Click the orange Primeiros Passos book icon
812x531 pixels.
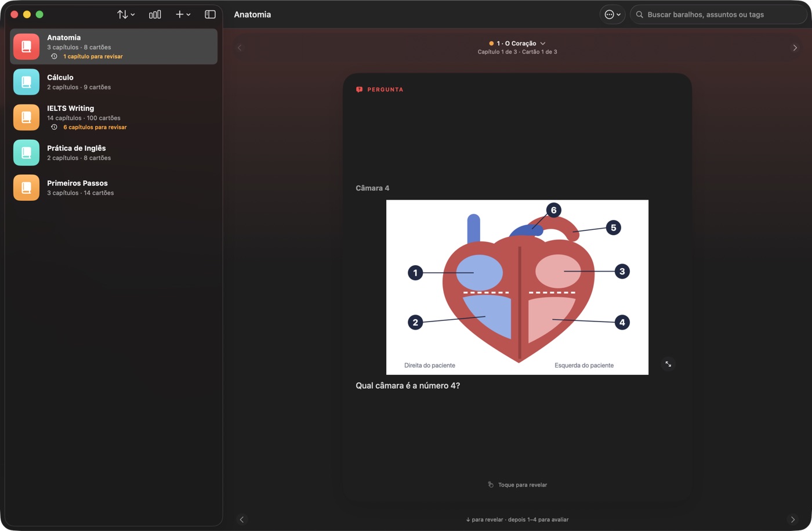(x=26, y=187)
